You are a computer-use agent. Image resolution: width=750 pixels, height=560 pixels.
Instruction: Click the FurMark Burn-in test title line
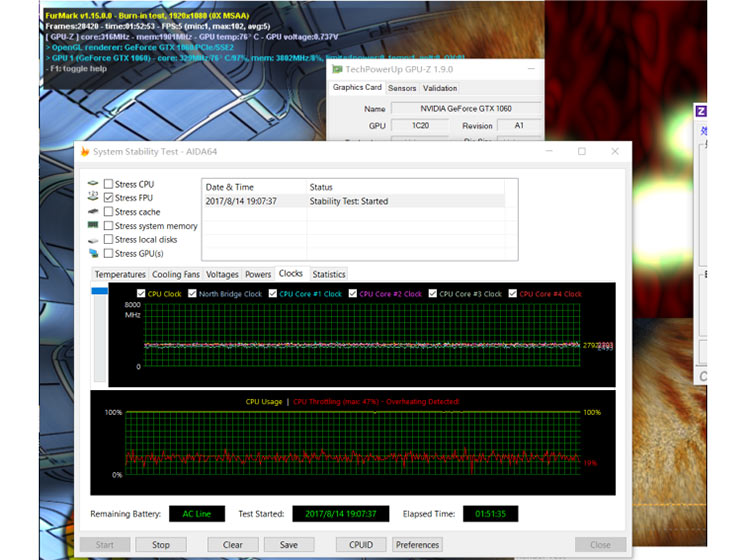(147, 16)
